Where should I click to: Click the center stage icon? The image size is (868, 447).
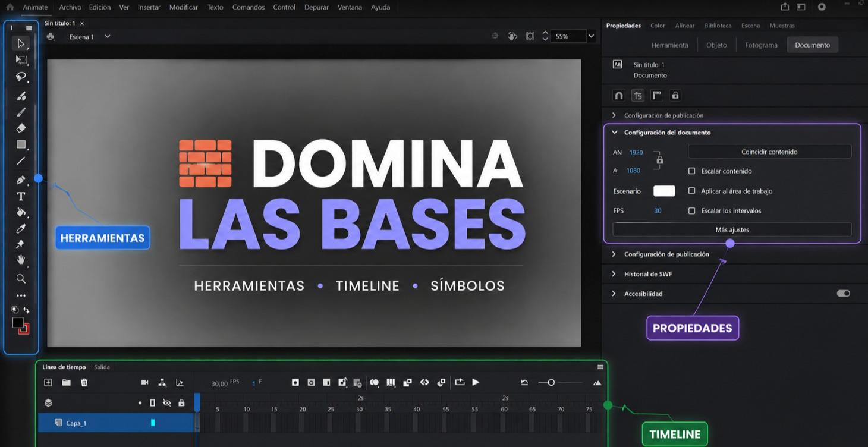495,36
